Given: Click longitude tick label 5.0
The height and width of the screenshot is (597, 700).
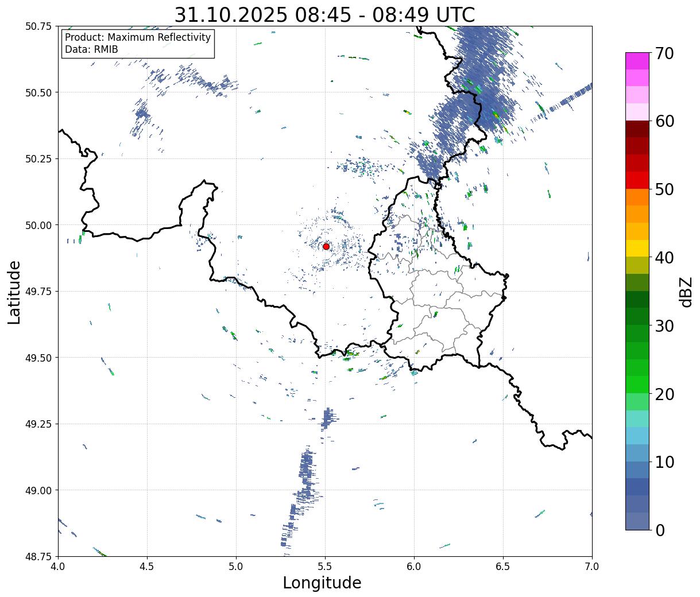Looking at the screenshot, I should (x=236, y=567).
